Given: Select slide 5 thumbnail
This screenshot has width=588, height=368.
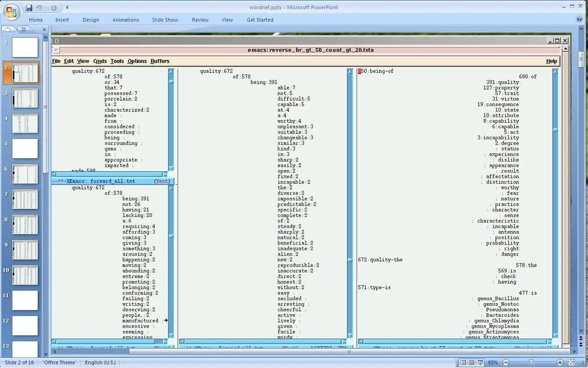Looking at the screenshot, I should click(25, 149).
